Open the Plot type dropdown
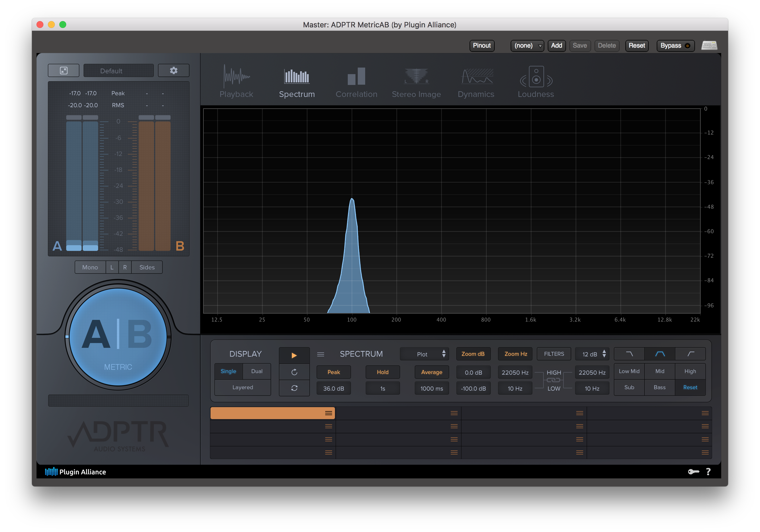Screen dimensions: 760x532 click(x=424, y=354)
